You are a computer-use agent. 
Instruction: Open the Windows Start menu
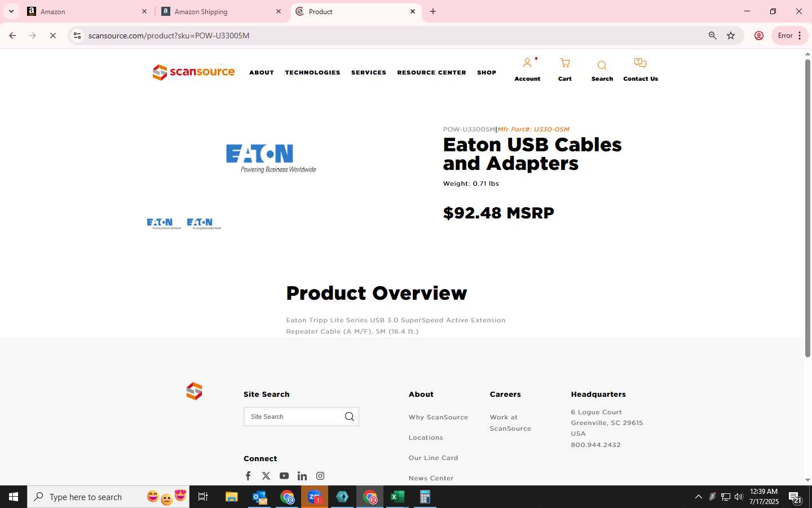point(14,497)
